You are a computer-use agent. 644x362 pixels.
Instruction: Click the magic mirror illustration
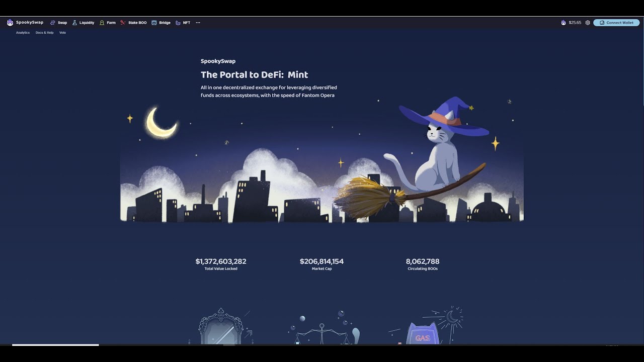221,326
